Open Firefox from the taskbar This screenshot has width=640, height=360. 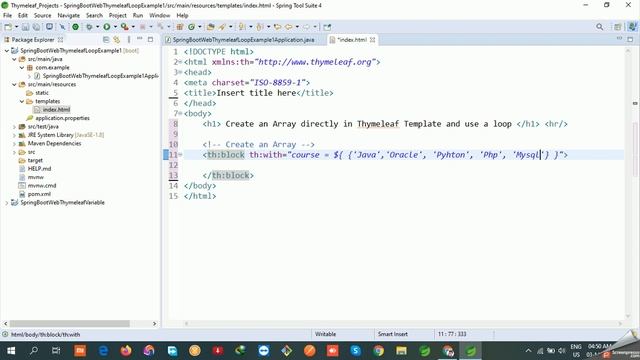(126, 351)
